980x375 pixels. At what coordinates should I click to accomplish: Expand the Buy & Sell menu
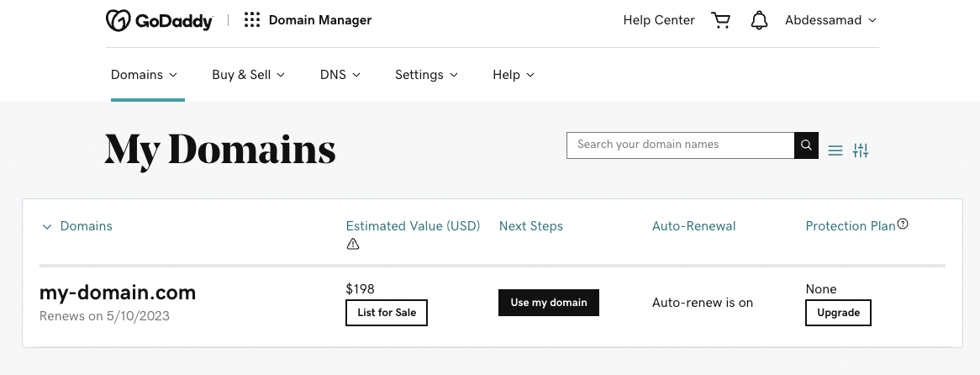[x=248, y=75]
